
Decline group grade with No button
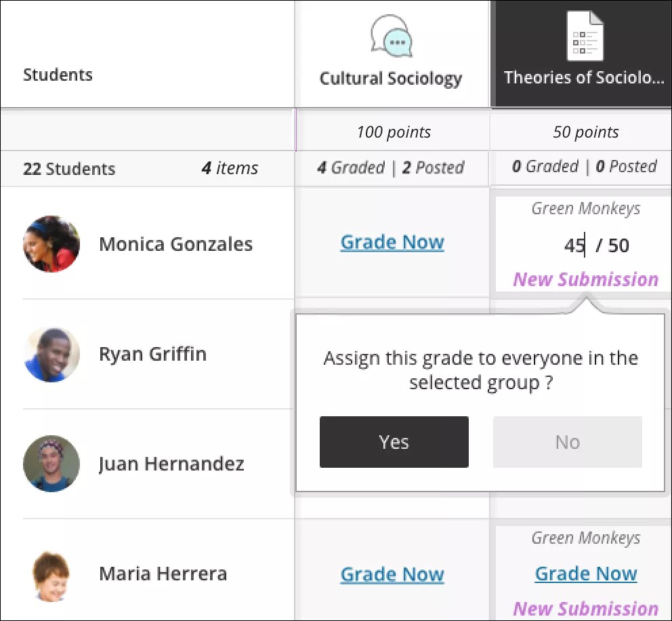coord(567,442)
